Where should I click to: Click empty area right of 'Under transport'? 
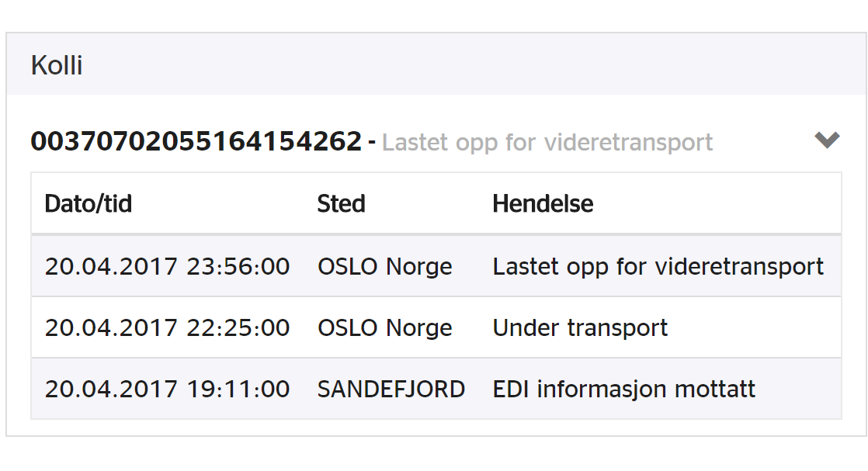[x=753, y=328]
